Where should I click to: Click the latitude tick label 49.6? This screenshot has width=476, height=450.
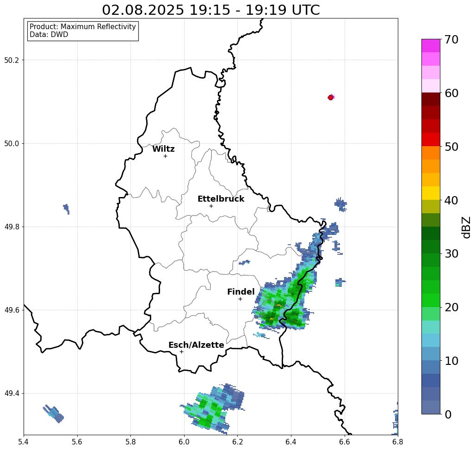12,310
